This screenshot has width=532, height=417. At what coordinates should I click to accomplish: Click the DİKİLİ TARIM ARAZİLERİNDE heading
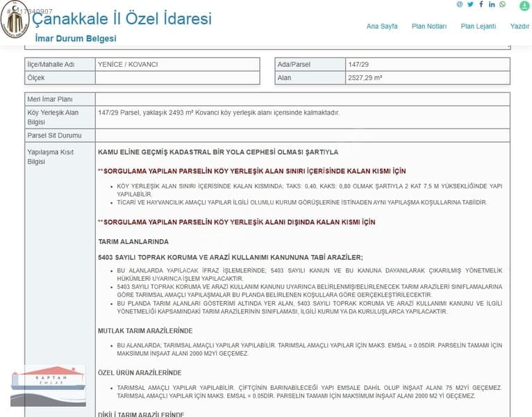click(x=141, y=414)
